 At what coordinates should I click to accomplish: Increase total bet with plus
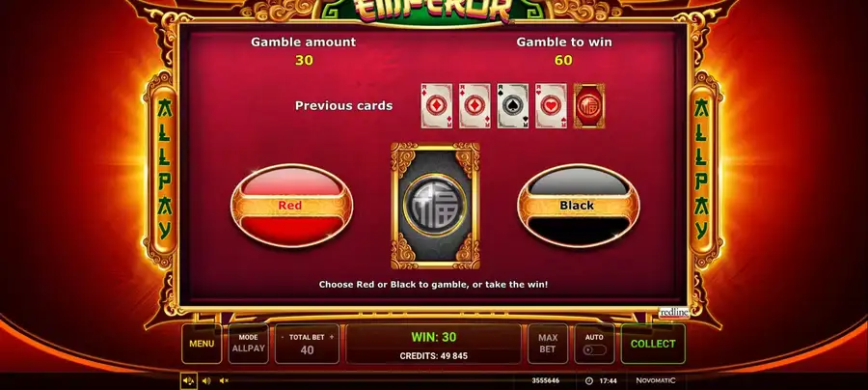[x=332, y=337]
